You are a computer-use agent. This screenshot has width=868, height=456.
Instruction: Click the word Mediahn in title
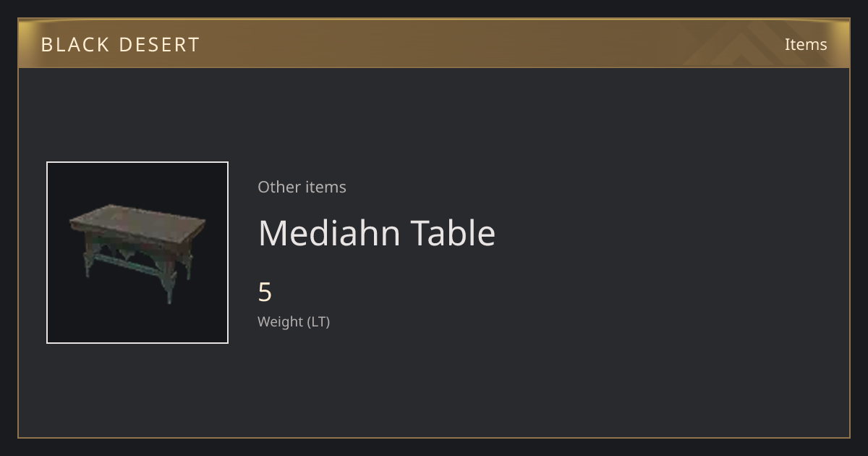330,232
